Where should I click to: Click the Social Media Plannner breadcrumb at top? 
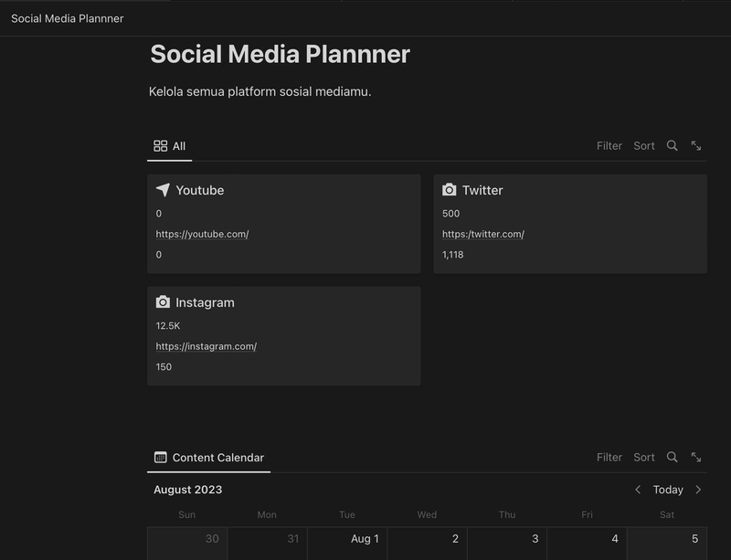click(67, 18)
